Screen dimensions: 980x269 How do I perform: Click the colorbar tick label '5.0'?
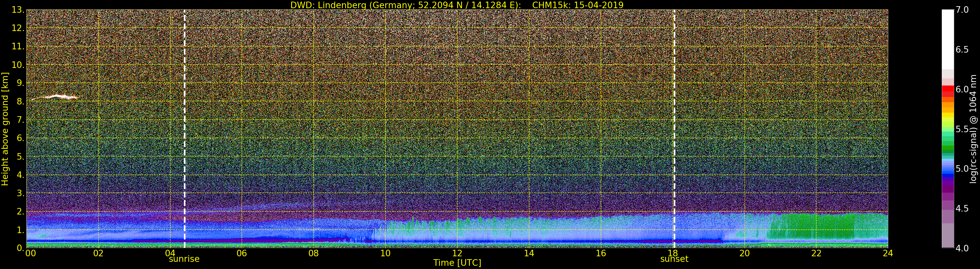tap(962, 168)
